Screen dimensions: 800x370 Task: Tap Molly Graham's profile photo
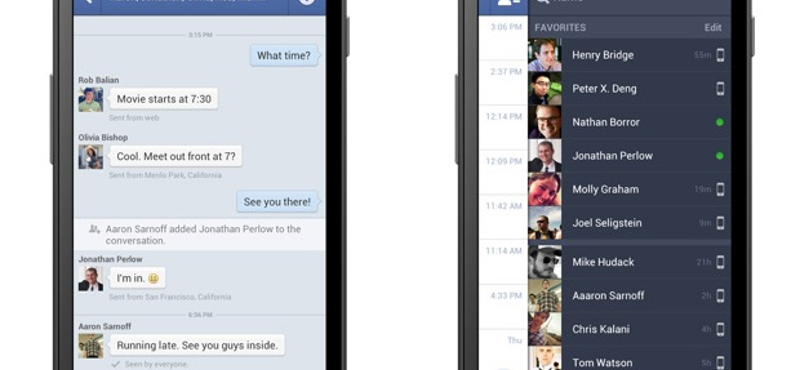(545, 189)
